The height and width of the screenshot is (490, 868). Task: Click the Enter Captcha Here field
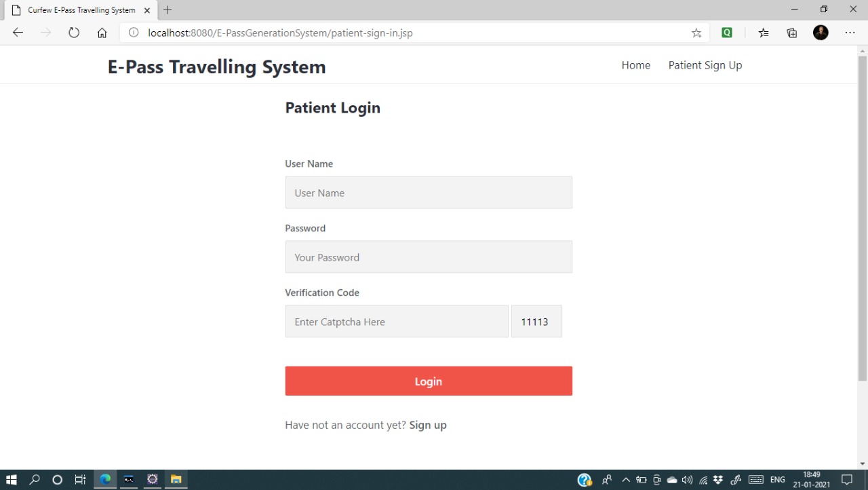(x=397, y=321)
